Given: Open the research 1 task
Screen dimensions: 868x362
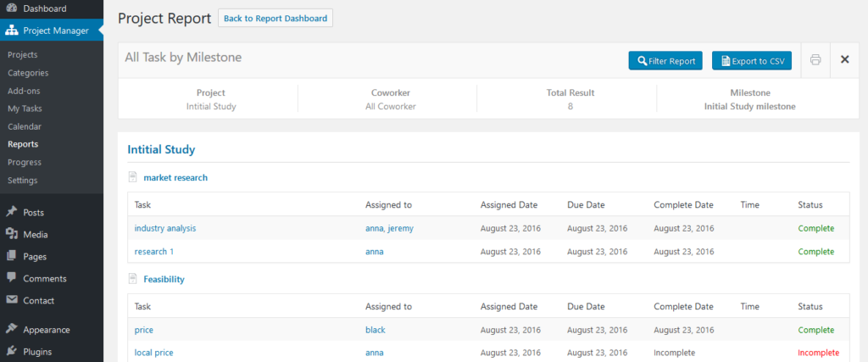Looking at the screenshot, I should (154, 251).
